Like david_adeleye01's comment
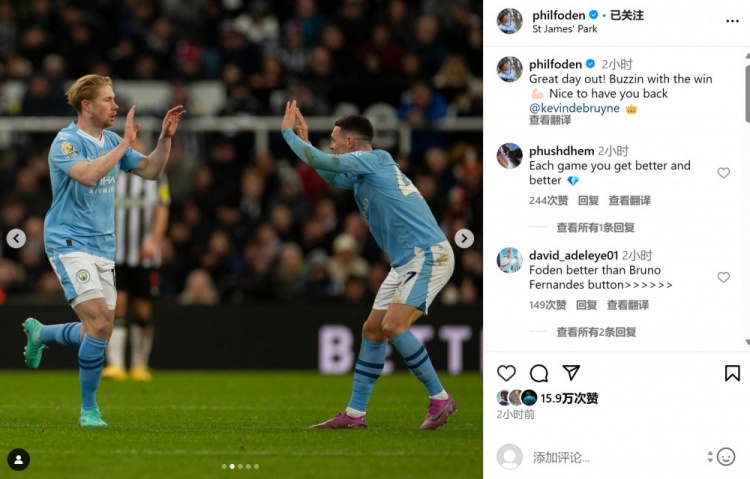Viewport: 750px width, 479px height. click(x=723, y=277)
